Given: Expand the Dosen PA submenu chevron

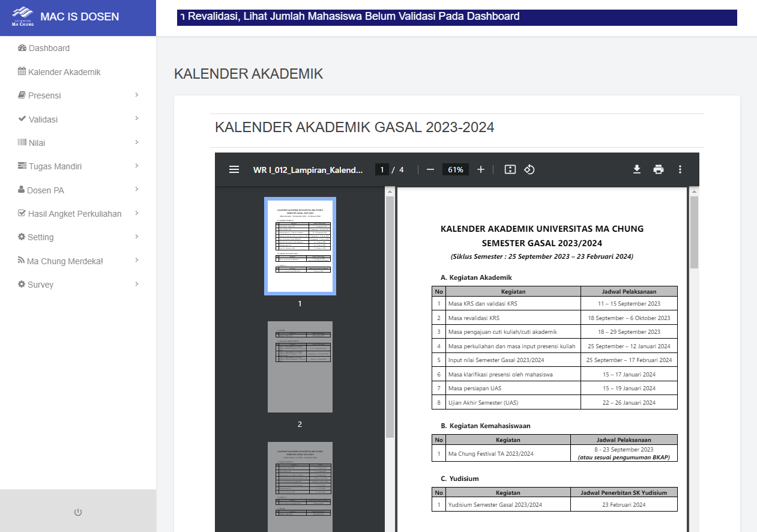Looking at the screenshot, I should coord(137,189).
